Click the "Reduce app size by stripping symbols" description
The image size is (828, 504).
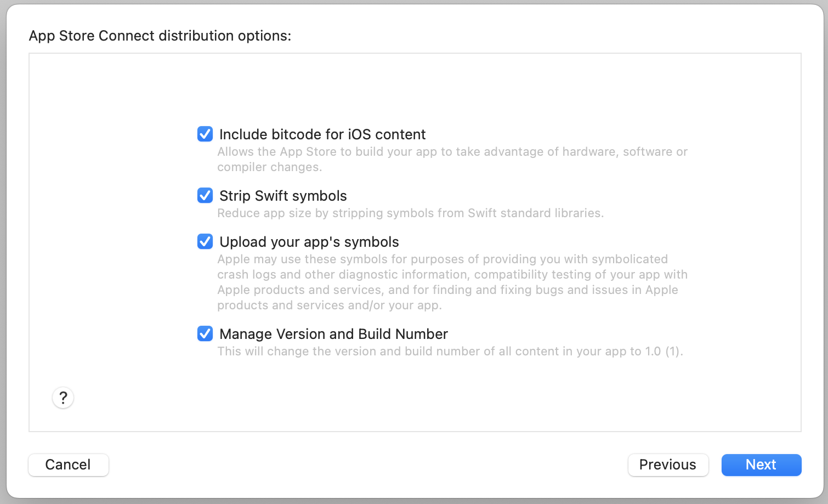tap(410, 213)
